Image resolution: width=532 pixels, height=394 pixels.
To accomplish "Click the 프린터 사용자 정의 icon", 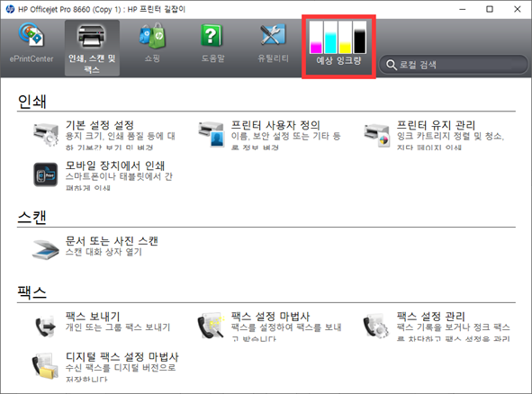I will [212, 135].
